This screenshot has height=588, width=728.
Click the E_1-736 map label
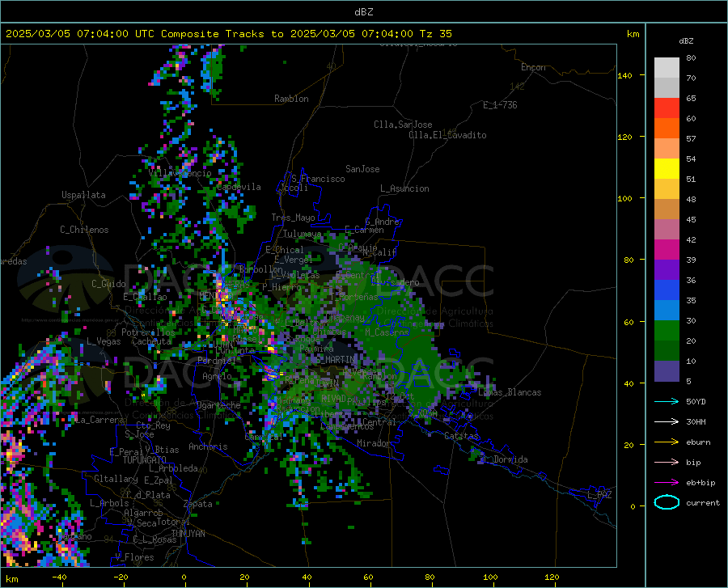500,105
